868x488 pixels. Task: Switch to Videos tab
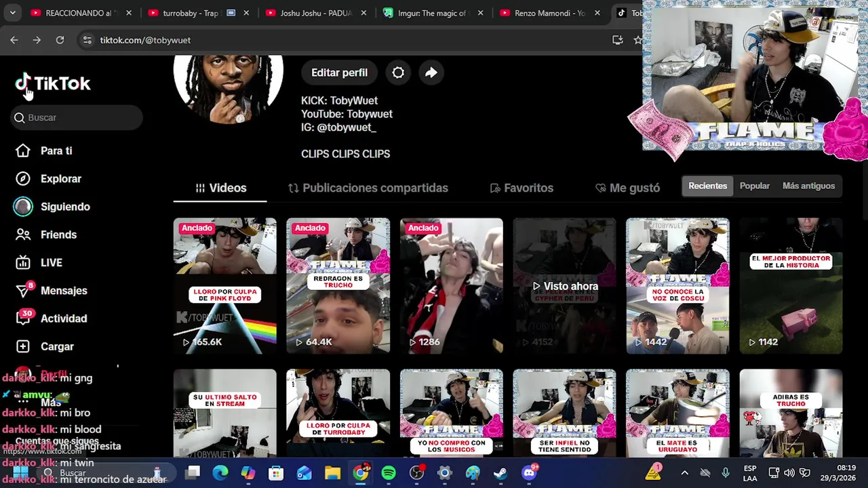pyautogui.click(x=220, y=188)
